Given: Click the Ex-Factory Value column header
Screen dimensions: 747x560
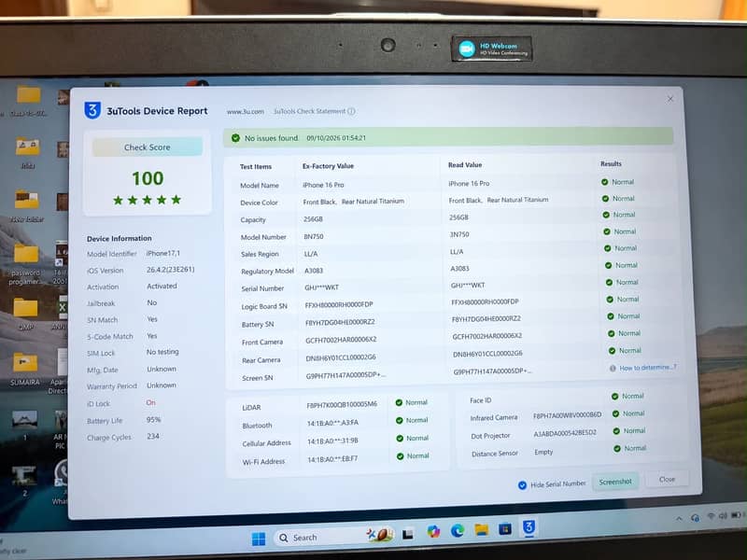Looking at the screenshot, I should coord(329,166).
